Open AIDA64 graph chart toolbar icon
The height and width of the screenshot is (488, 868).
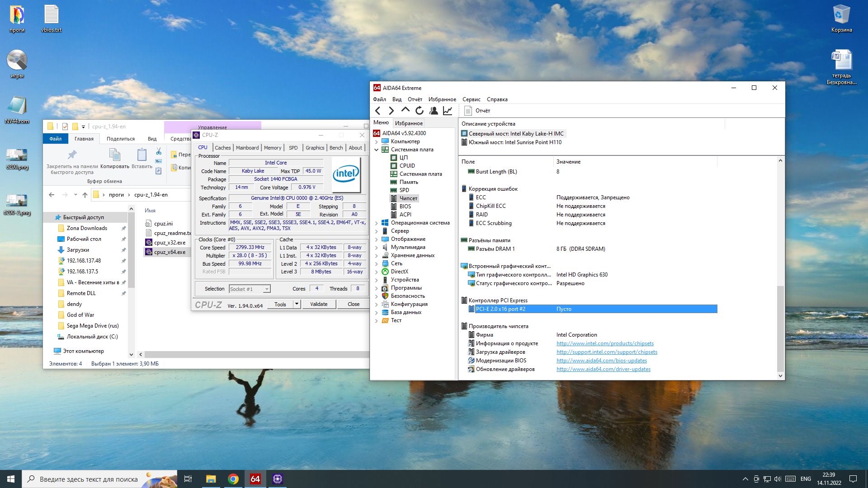448,111
